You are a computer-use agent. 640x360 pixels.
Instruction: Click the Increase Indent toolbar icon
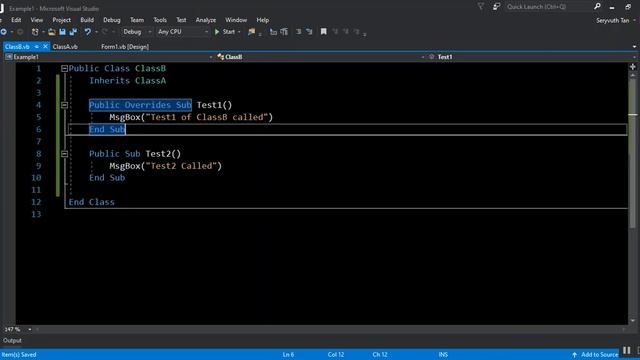pyautogui.click(x=284, y=32)
